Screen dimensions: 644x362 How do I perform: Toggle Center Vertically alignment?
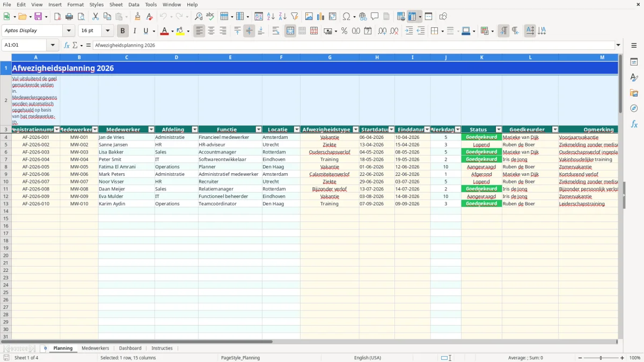pyautogui.click(x=249, y=31)
